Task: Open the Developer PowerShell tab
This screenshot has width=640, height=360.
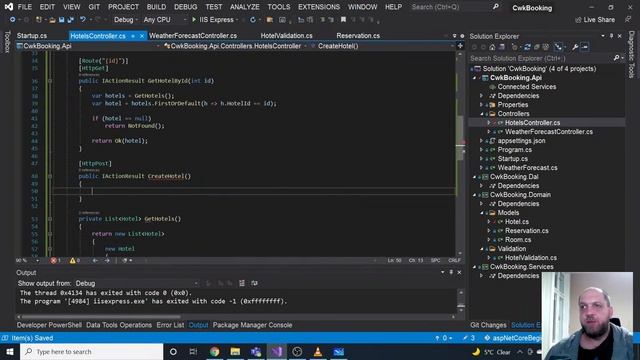Action: tap(49, 325)
